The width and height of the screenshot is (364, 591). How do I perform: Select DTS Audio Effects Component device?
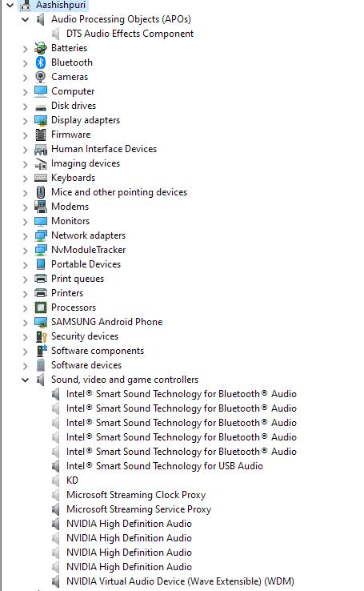pos(130,34)
